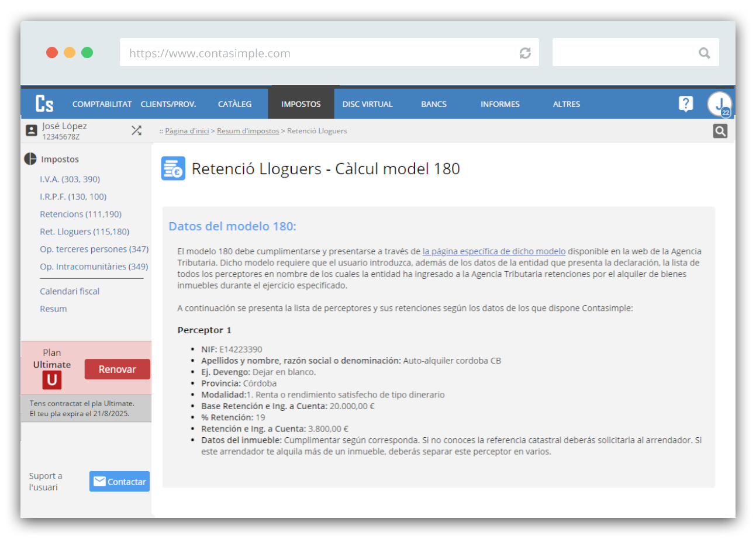This screenshot has width=756, height=543.
Task: Select the IMPOSTOS menu tab
Action: click(x=301, y=104)
